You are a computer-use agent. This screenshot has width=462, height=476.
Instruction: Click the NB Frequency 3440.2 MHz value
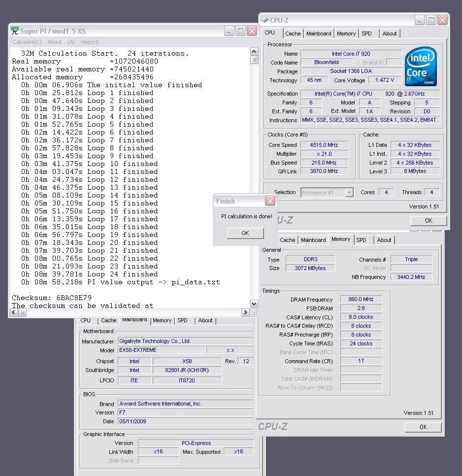pos(411,277)
